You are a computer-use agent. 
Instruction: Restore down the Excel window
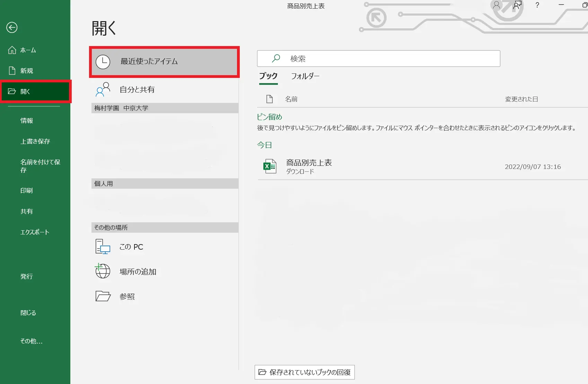tap(585, 5)
